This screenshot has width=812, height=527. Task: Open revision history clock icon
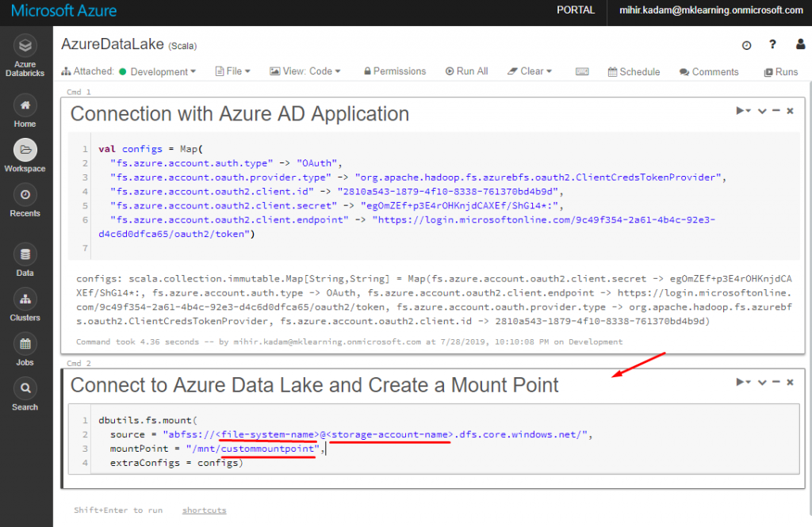point(746,45)
